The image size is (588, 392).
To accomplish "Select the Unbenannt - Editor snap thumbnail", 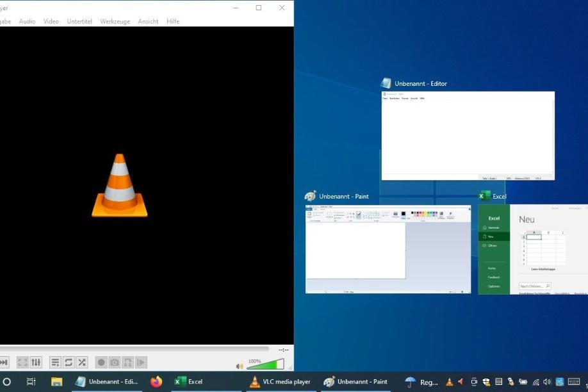I will 468,136.
